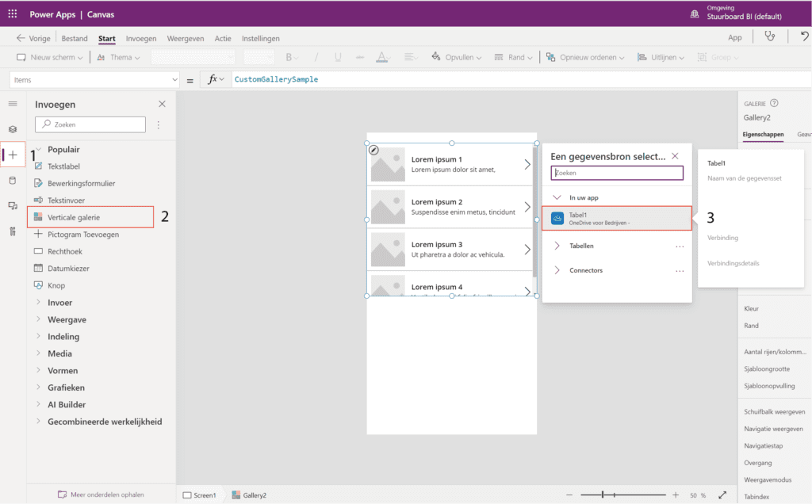
Task: Expand the AI Builder category
Action: 38,404
